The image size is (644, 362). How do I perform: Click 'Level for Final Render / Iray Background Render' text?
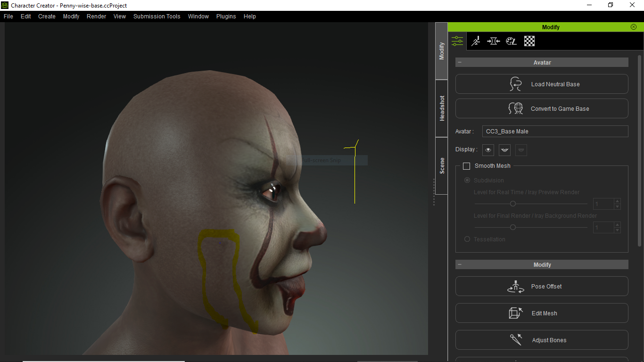[535, 215]
